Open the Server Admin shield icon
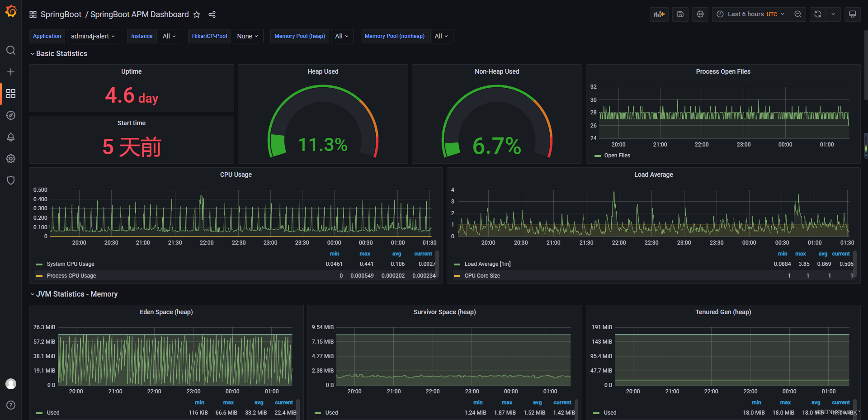 tap(11, 180)
